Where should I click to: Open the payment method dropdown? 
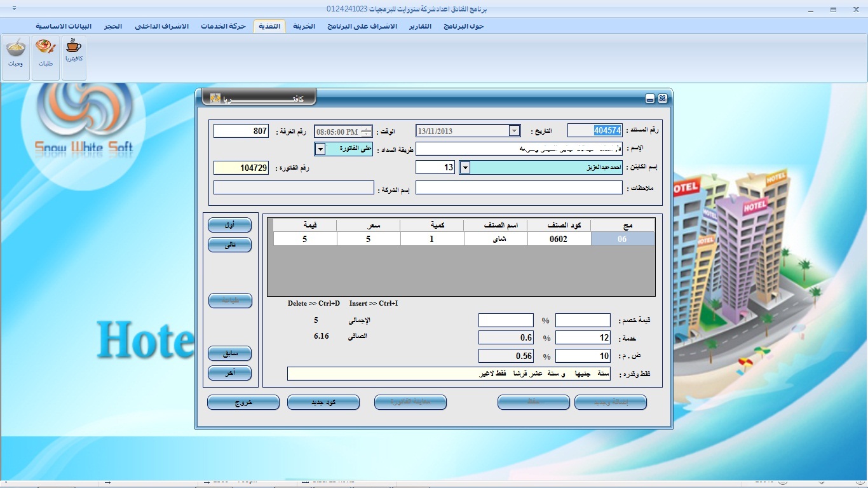point(320,149)
